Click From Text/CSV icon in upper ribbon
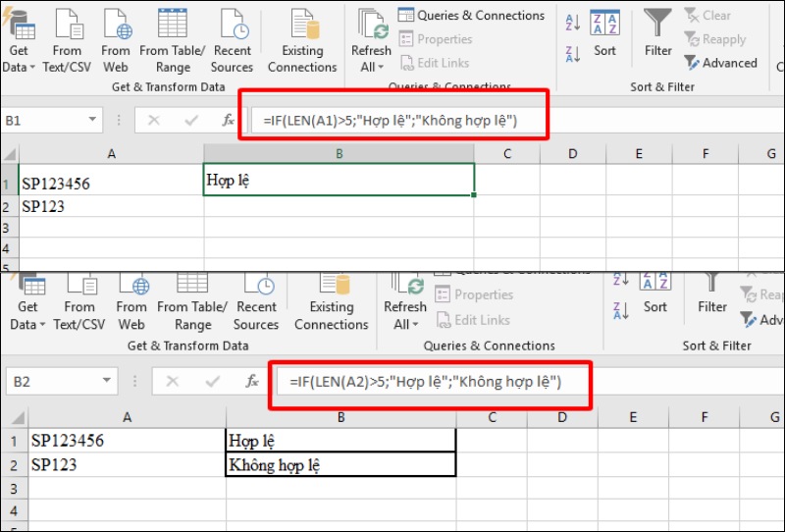Screen dimensions: 785x532 (x=68, y=24)
